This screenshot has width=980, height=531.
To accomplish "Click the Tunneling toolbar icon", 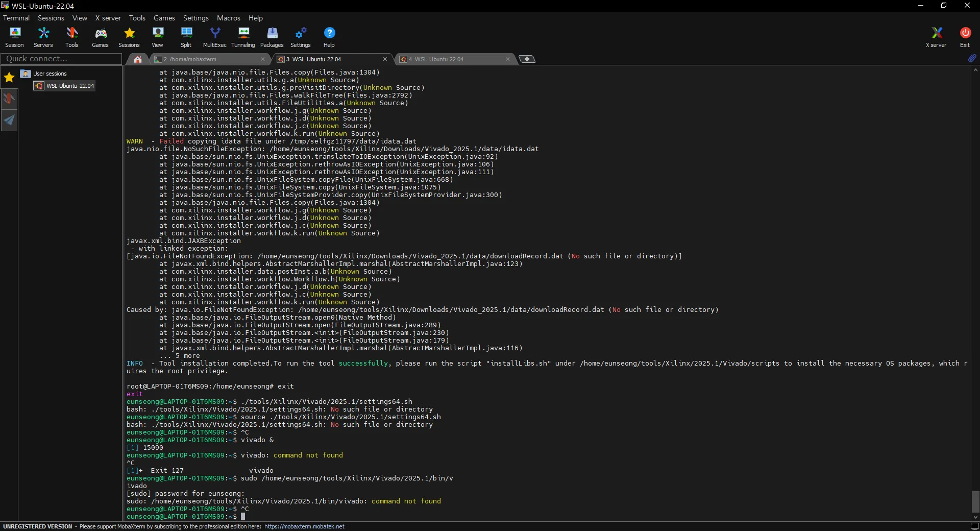I will pyautogui.click(x=243, y=37).
